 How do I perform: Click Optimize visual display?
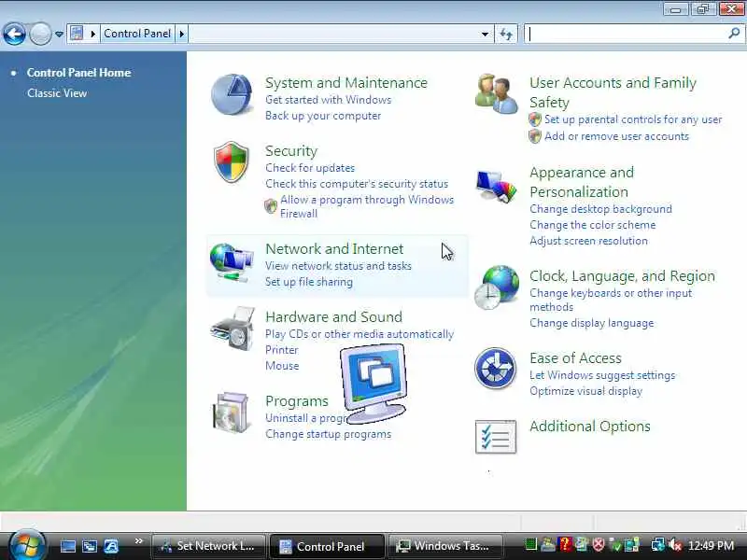tap(586, 391)
